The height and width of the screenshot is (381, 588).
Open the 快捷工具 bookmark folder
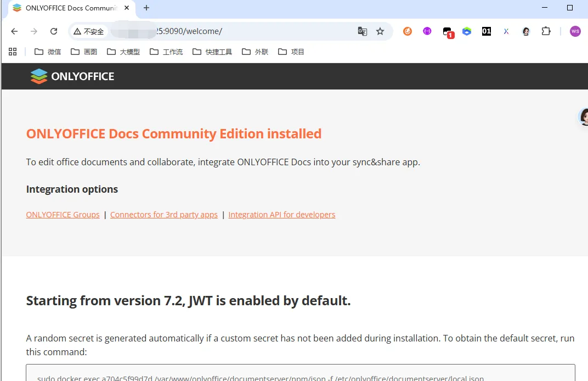[212, 52]
